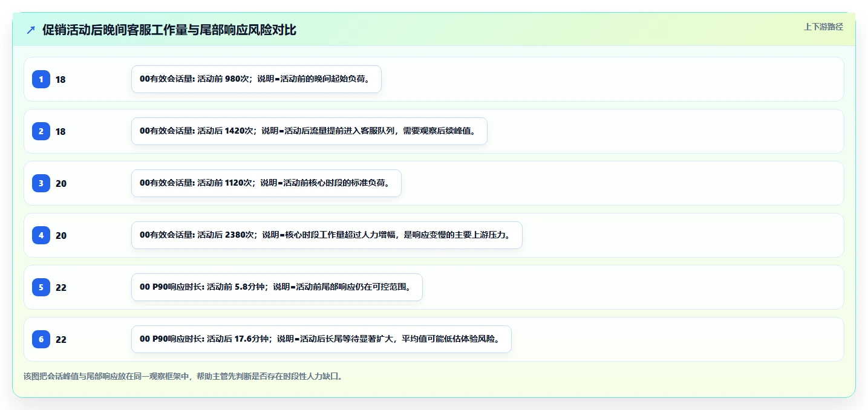
Task: Select the number 4 step badge
Action: pos(41,235)
